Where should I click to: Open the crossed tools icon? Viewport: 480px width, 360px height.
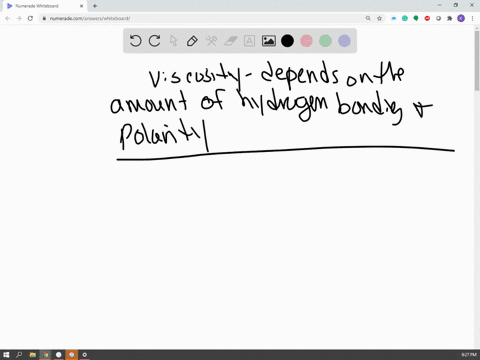[211, 41]
